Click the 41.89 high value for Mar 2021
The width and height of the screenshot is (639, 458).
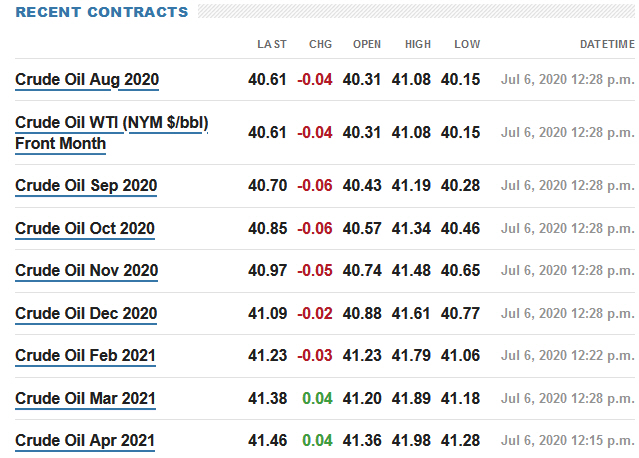pos(412,399)
